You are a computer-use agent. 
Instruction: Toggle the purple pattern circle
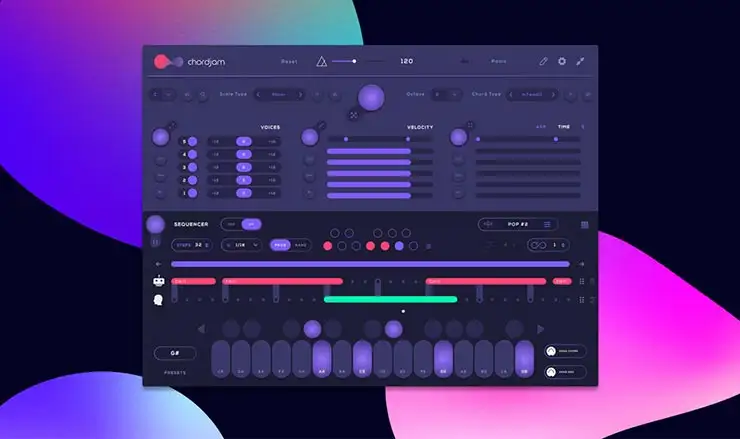(x=399, y=246)
